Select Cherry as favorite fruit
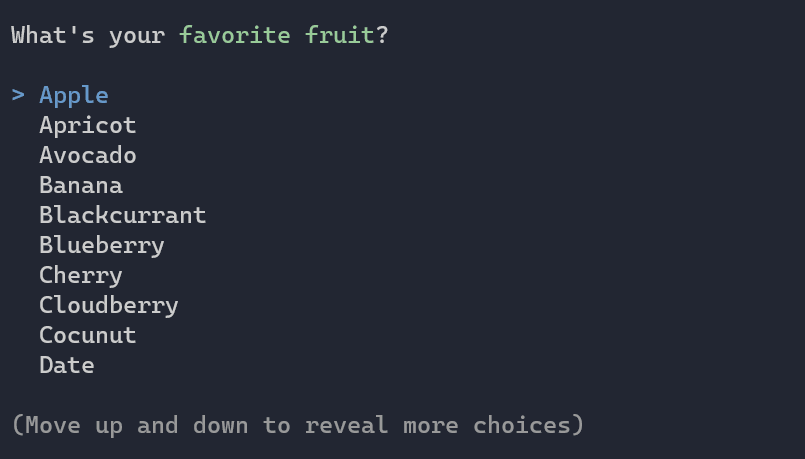 (81, 276)
